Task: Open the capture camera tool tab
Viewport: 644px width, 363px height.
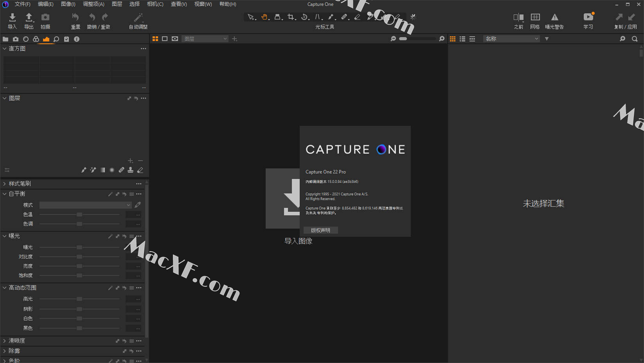Action: [x=16, y=39]
